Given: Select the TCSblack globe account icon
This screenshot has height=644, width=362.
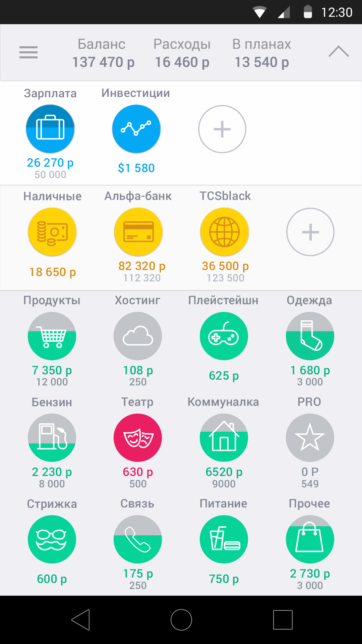Looking at the screenshot, I should click(x=224, y=232).
